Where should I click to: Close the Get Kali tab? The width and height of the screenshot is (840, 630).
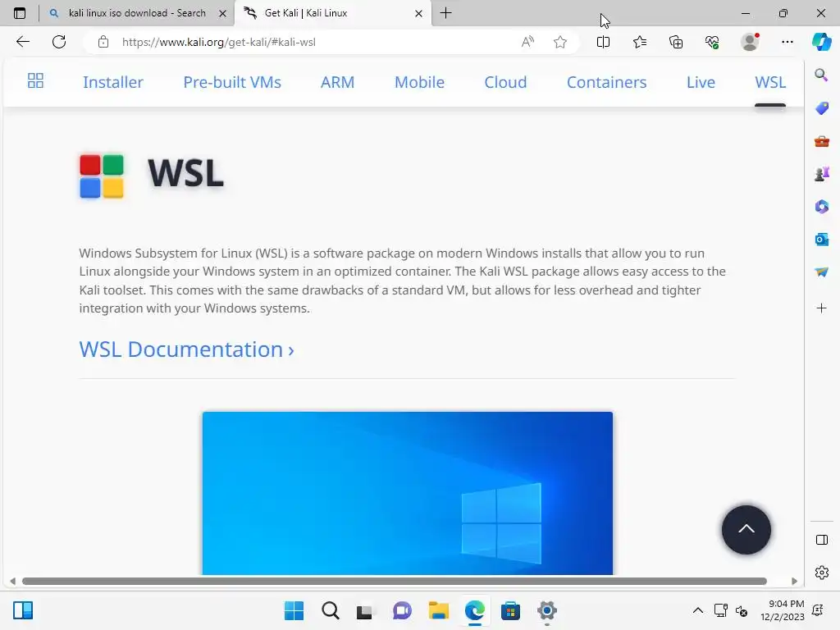click(x=419, y=13)
